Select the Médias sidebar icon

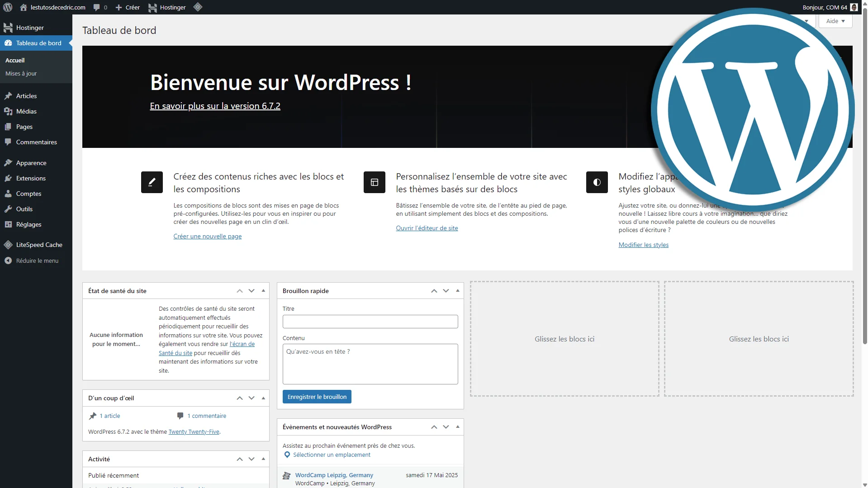(x=9, y=111)
